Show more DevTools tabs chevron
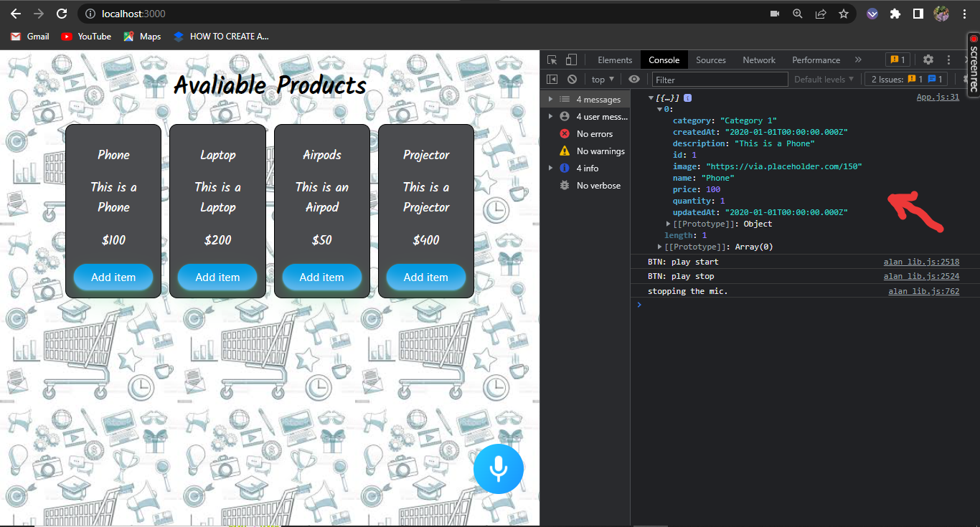The height and width of the screenshot is (527, 980). pyautogui.click(x=858, y=60)
